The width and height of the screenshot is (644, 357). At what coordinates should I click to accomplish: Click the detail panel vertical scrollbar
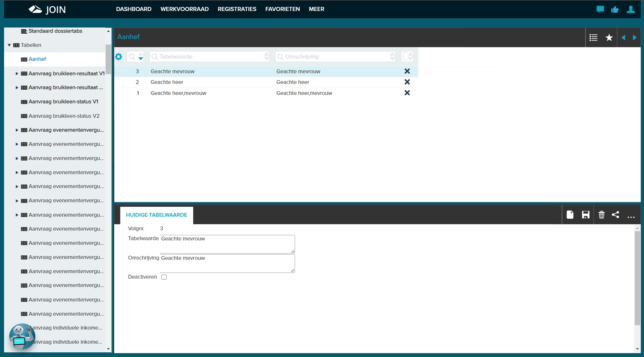[637, 278]
